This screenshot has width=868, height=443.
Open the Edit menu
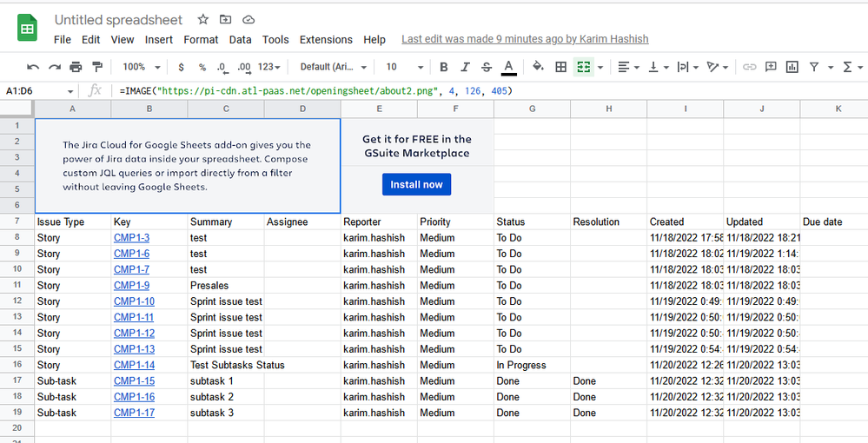pyautogui.click(x=90, y=40)
